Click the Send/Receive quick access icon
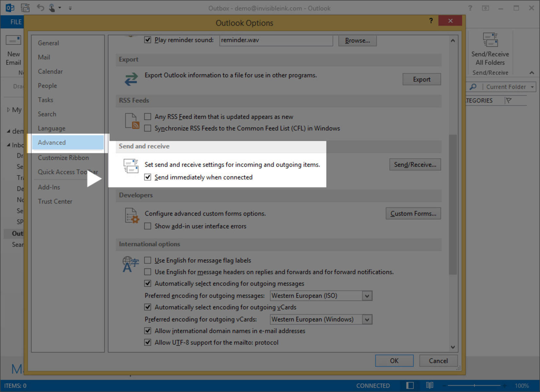This screenshot has height=392, width=540. (x=25, y=8)
